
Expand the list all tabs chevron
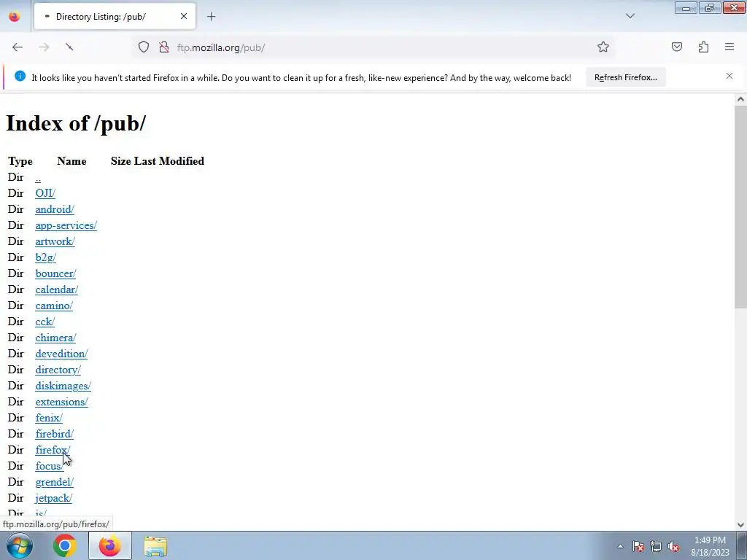click(630, 17)
